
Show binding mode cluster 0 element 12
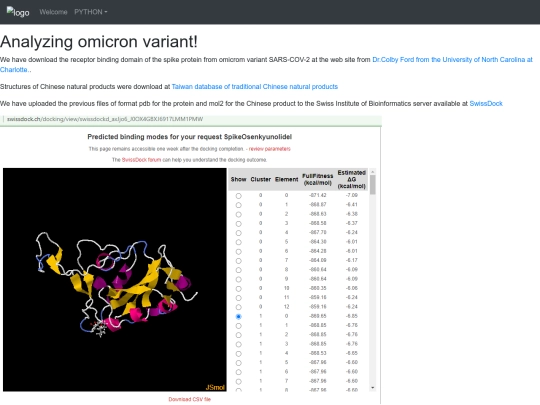(238, 307)
